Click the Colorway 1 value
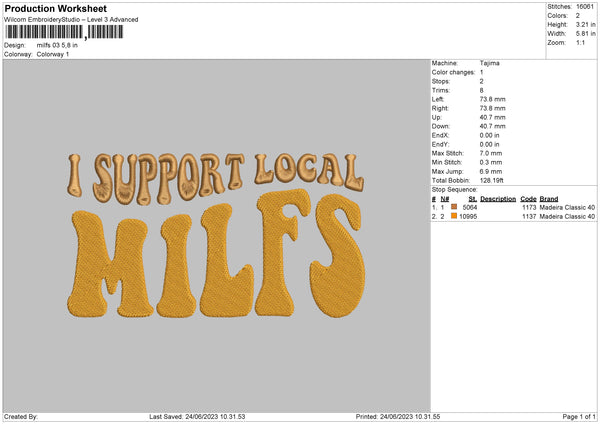 pyautogui.click(x=54, y=53)
